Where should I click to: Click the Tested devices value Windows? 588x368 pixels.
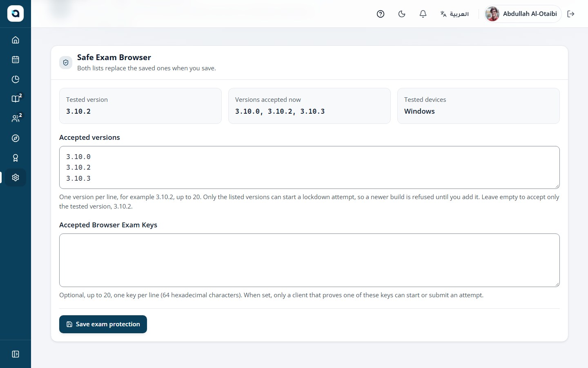[419, 111]
